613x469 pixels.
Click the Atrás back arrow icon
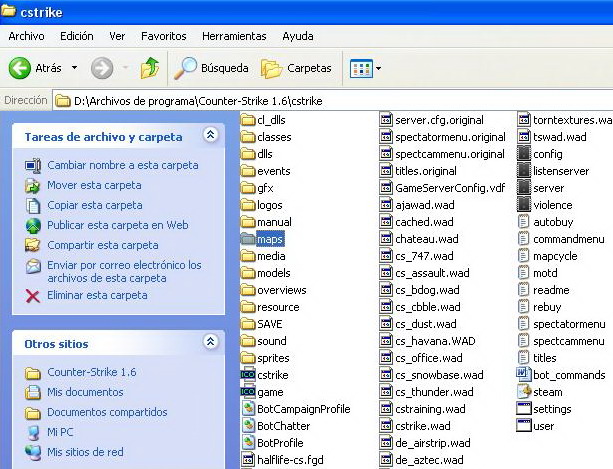click(20, 68)
